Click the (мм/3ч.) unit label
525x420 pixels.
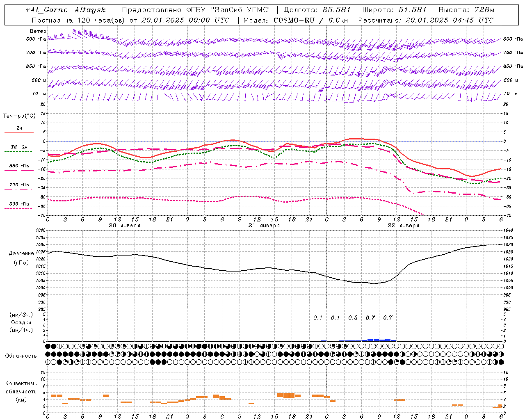pos(21,315)
